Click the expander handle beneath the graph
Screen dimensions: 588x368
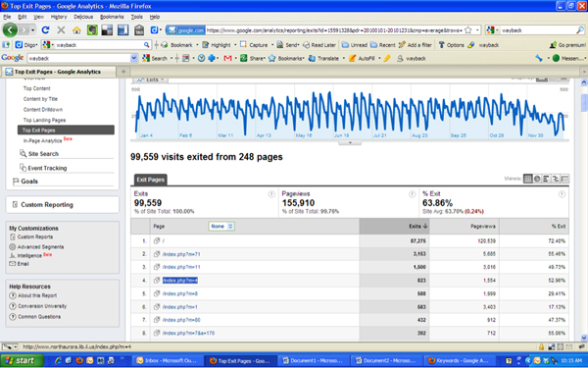(350, 143)
